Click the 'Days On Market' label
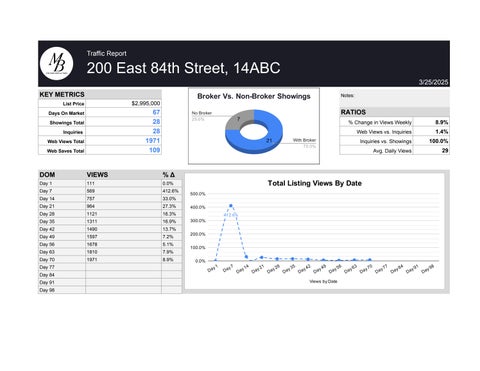Image resolution: width=480 pixels, height=371 pixels. pos(66,113)
